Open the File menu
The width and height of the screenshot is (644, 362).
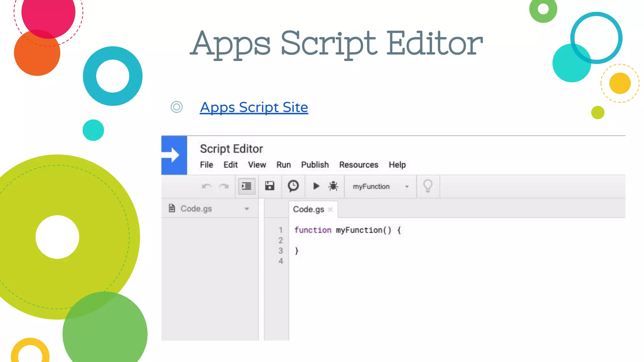[x=207, y=165]
